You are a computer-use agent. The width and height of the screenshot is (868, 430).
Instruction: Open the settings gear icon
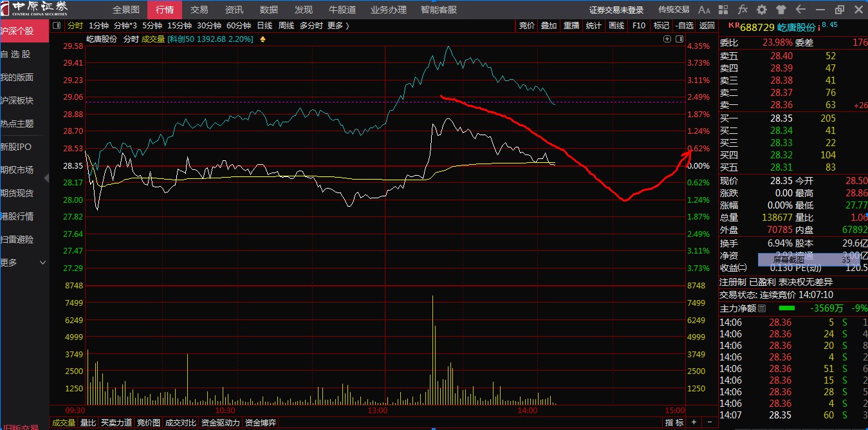point(762,10)
